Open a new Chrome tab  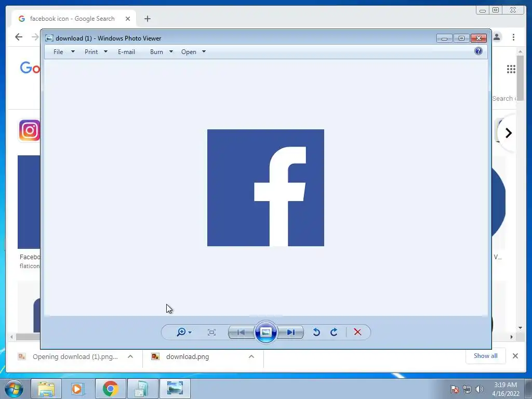tap(147, 19)
